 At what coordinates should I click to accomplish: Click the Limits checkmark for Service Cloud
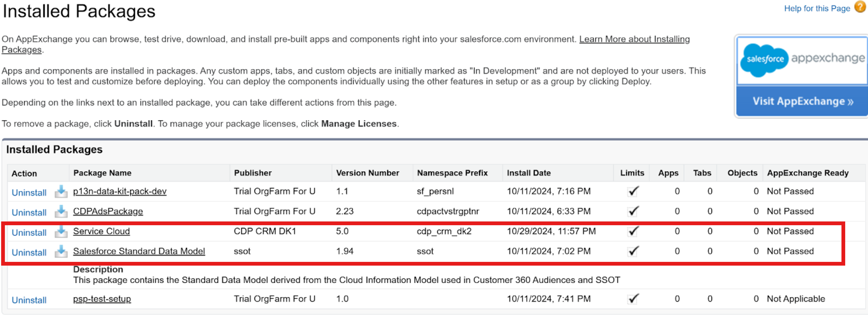coord(633,232)
